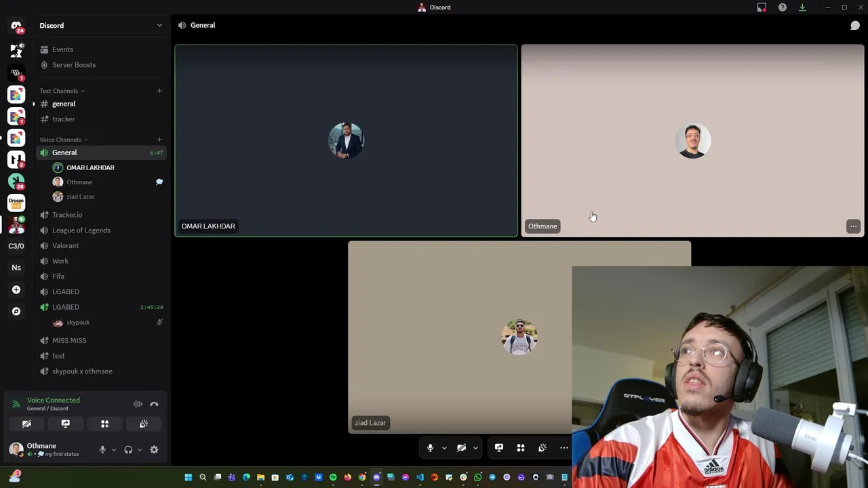Open Spotify from the taskbar
This screenshot has height=488, width=868.
click(x=333, y=478)
